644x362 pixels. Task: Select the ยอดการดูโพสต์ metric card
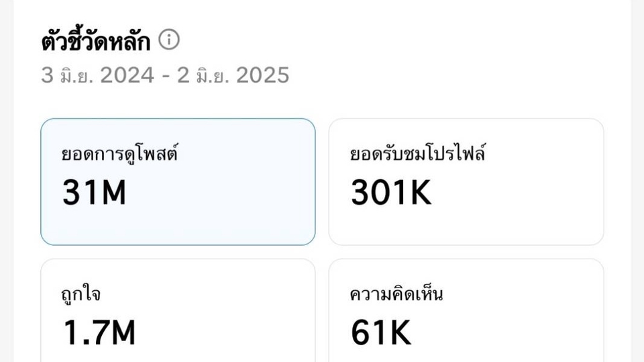[x=178, y=181]
